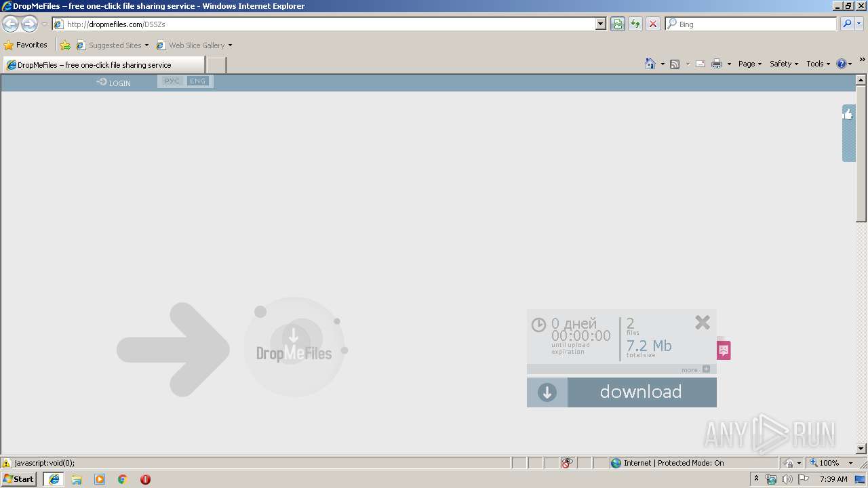Image resolution: width=868 pixels, height=488 pixels.
Task: Close the file info panel with X
Action: pos(703,322)
